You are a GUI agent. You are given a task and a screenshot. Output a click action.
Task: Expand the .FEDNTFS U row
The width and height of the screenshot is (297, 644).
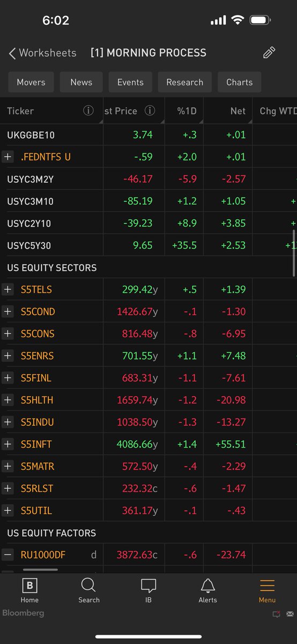tap(8, 157)
